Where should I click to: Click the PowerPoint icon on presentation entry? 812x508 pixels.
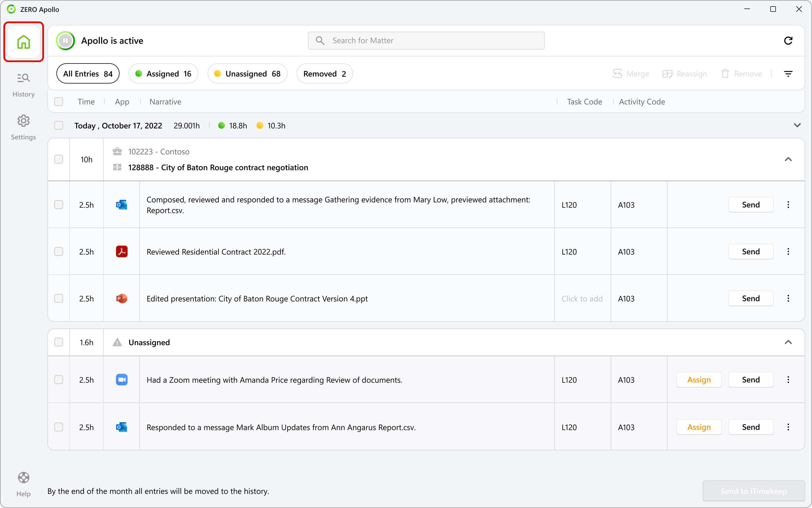coord(122,298)
